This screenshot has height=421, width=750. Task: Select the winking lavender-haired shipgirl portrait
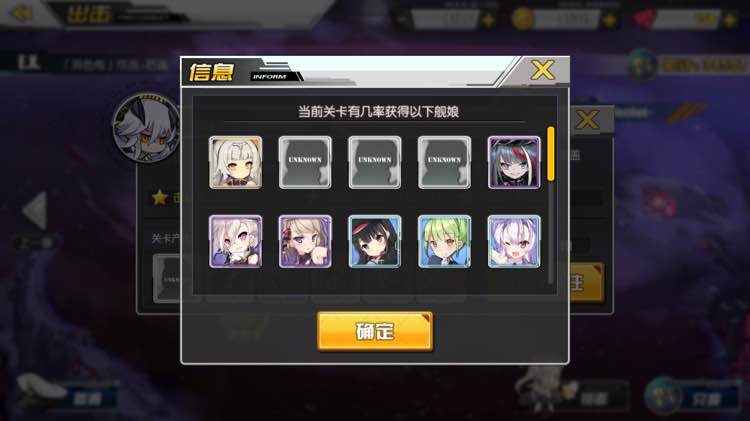pyautogui.click(x=514, y=241)
